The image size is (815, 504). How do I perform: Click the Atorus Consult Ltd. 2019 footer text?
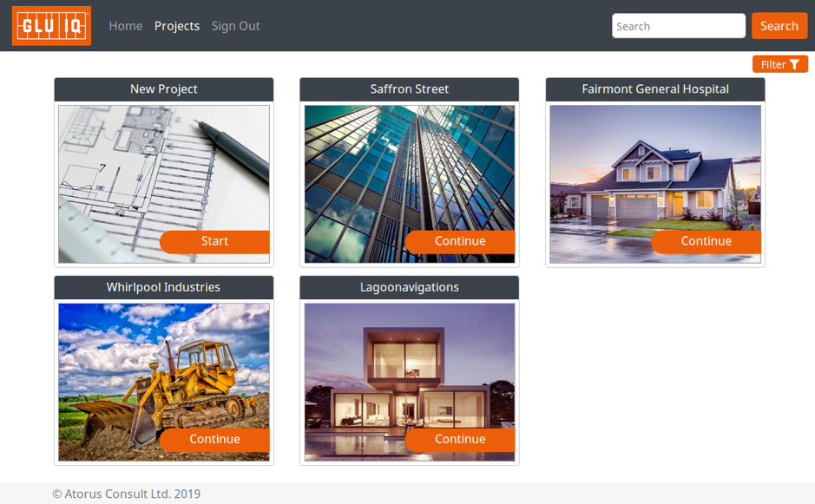(x=127, y=494)
